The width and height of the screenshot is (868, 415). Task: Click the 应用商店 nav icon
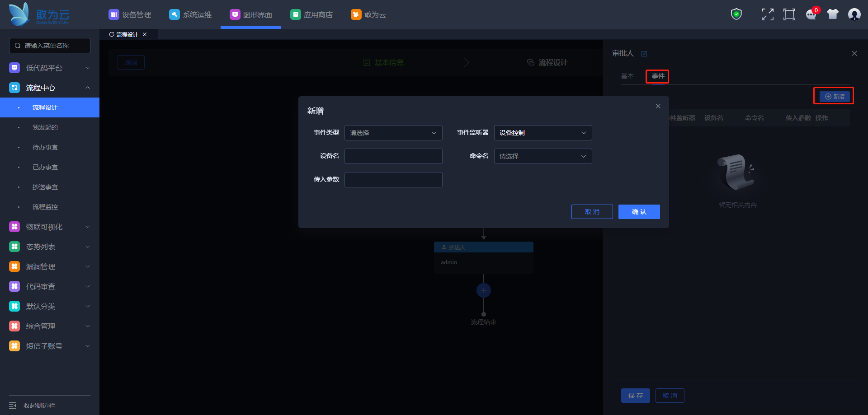coord(295,14)
